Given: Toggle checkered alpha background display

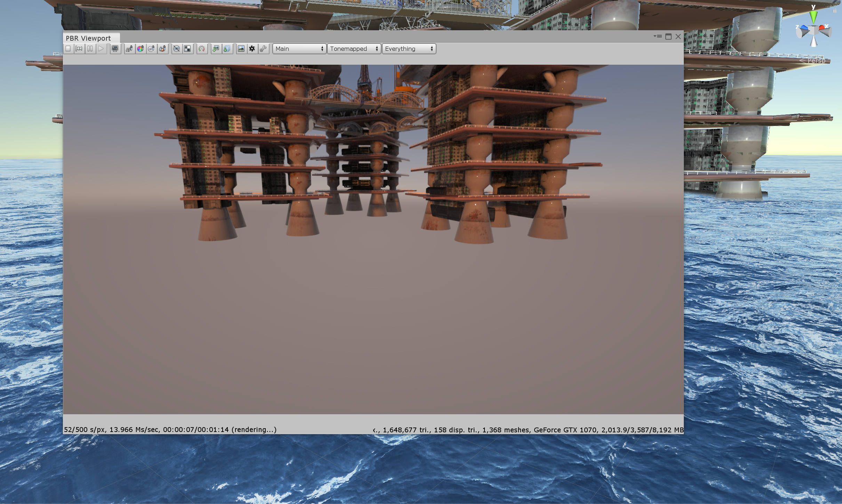Looking at the screenshot, I should pos(187,49).
